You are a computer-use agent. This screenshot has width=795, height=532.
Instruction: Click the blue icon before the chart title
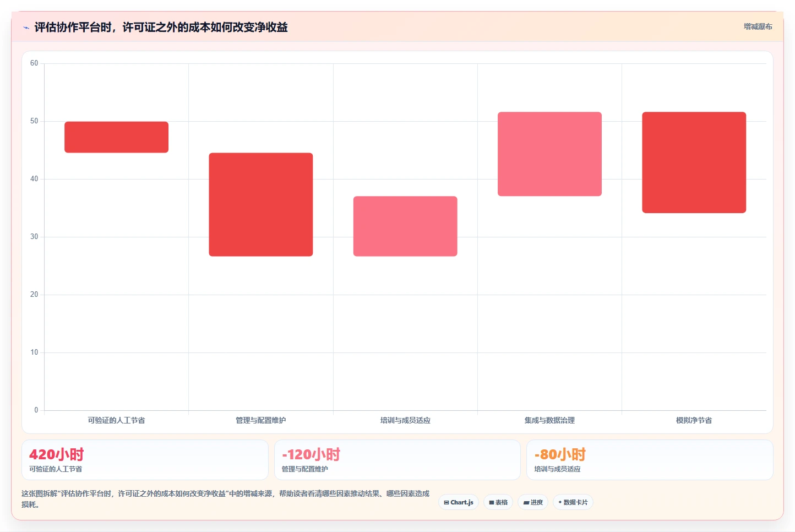click(x=26, y=28)
